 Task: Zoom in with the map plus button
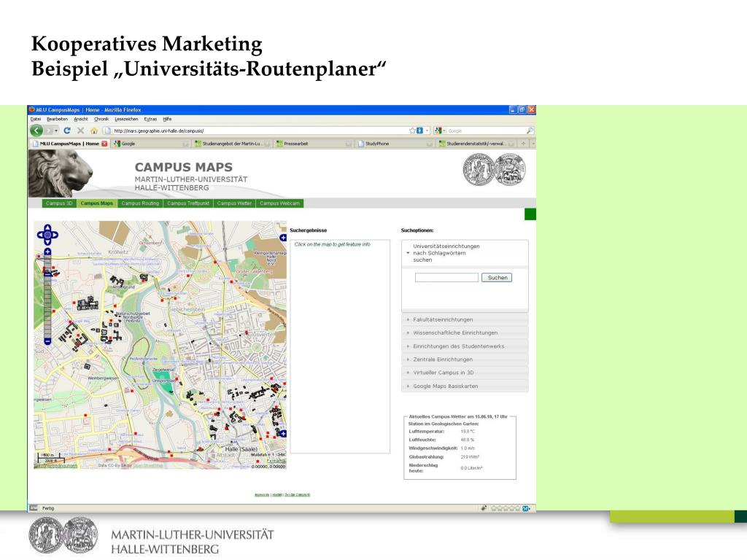point(47,252)
